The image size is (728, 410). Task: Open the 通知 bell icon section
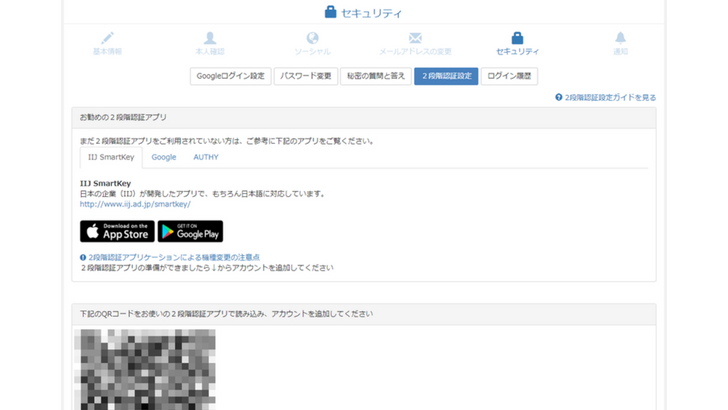point(620,44)
